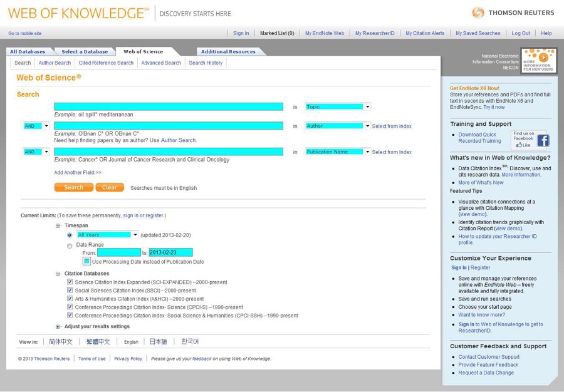Open the Cited Reference Search tab
Viewport: 564px width, 392px height.
click(x=106, y=63)
